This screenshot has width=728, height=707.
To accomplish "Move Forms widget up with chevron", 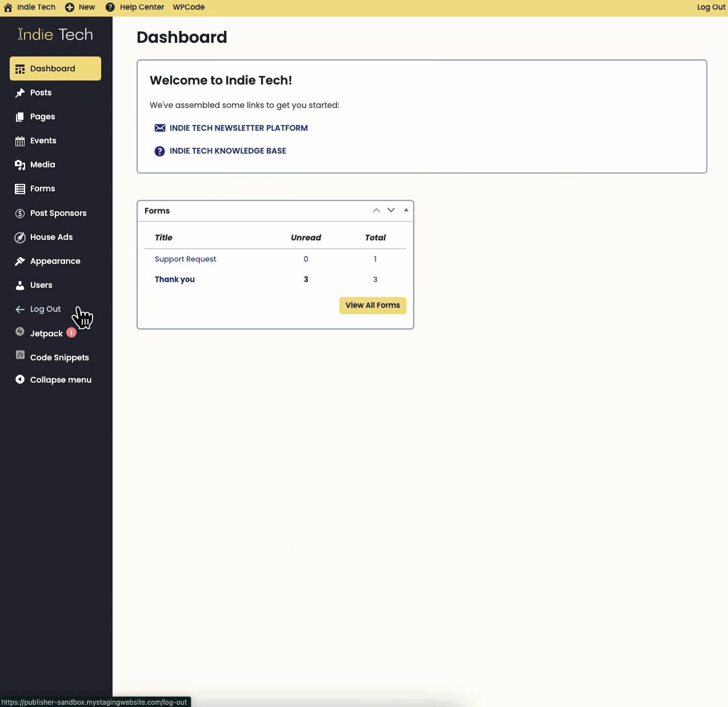I will (x=376, y=211).
